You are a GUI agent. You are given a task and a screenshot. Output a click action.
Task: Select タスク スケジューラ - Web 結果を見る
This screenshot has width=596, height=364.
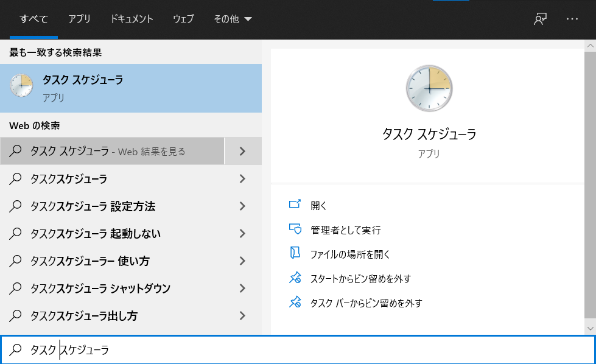point(112,151)
